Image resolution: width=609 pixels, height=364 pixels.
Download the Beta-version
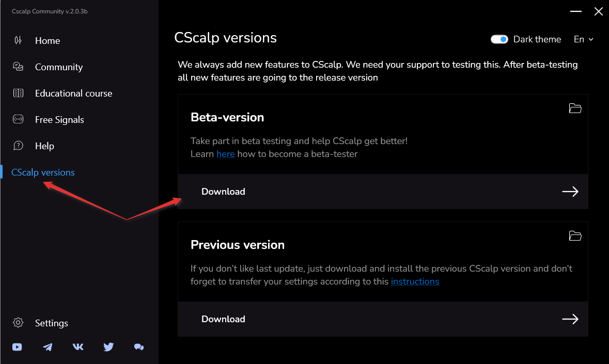(383, 192)
